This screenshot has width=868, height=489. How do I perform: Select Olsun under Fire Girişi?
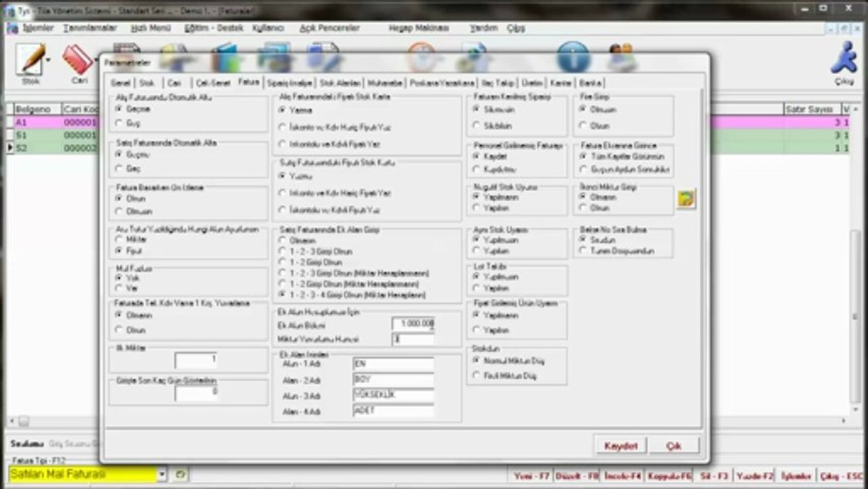(584, 126)
